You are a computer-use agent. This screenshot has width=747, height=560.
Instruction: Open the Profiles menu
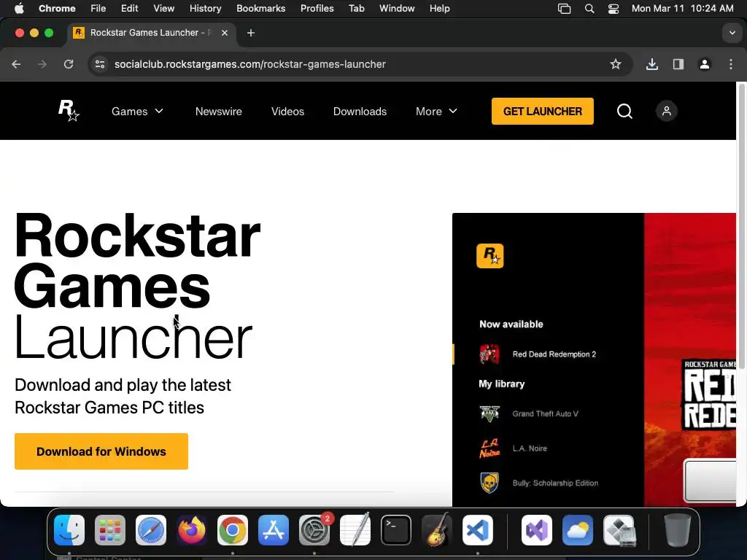coord(317,8)
